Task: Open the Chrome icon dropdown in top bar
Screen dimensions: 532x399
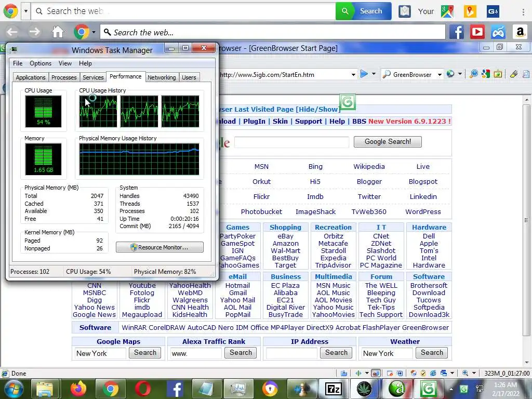Action: click(26, 11)
